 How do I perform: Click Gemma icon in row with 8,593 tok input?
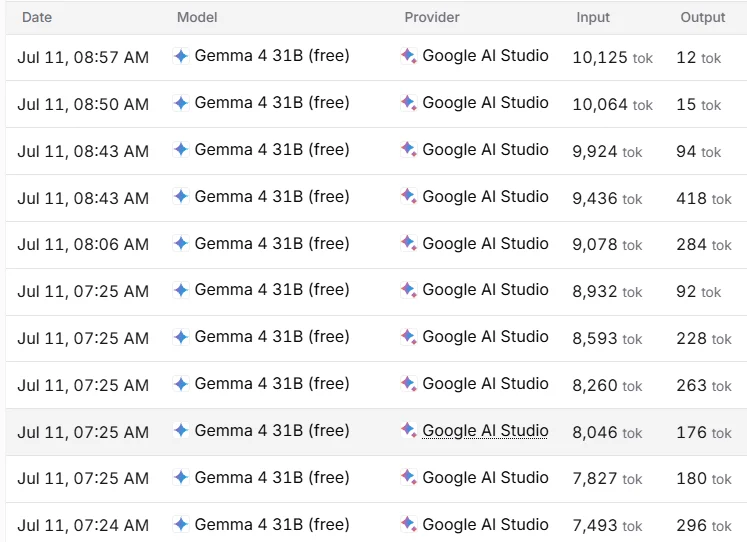click(181, 337)
